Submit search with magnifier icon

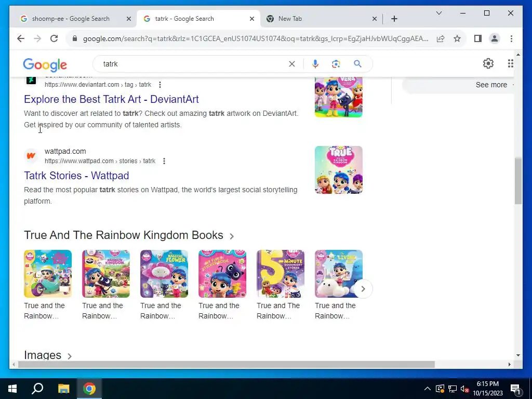click(357, 64)
